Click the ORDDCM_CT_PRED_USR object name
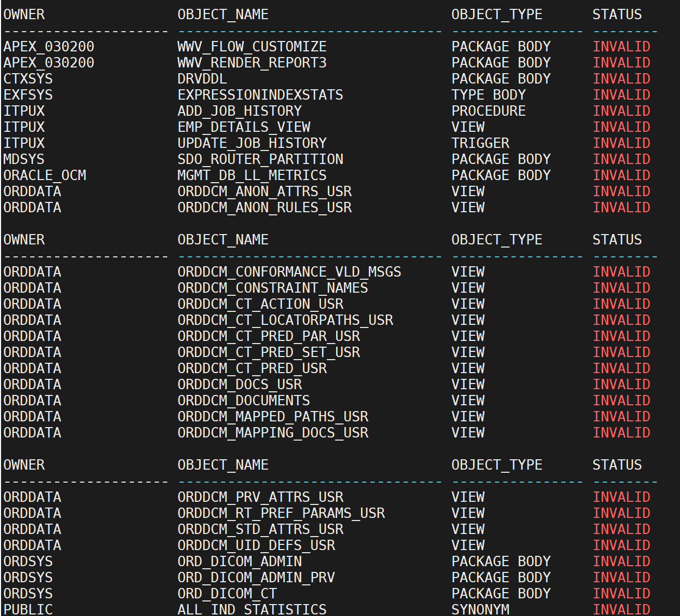This screenshot has width=680, height=616. (x=252, y=368)
